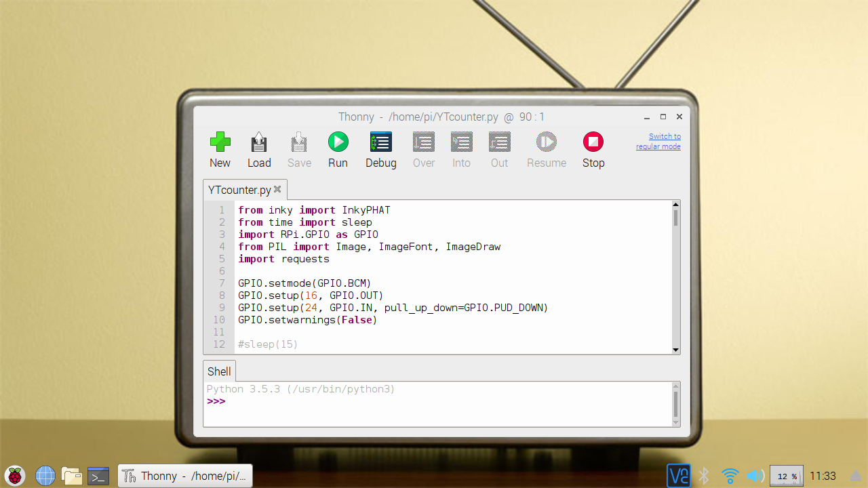Click the Shell scrollbar up arrow
The width and height of the screenshot is (868, 488).
(x=675, y=386)
